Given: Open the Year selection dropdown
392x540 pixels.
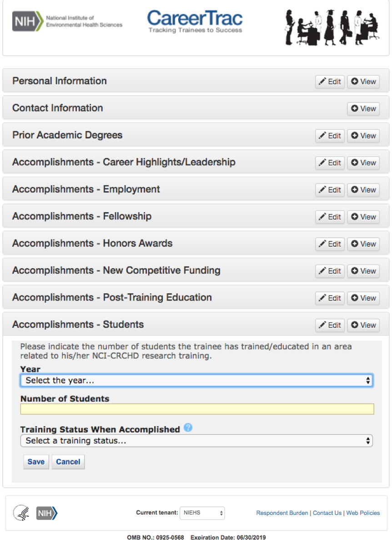Looking at the screenshot, I should [x=196, y=380].
